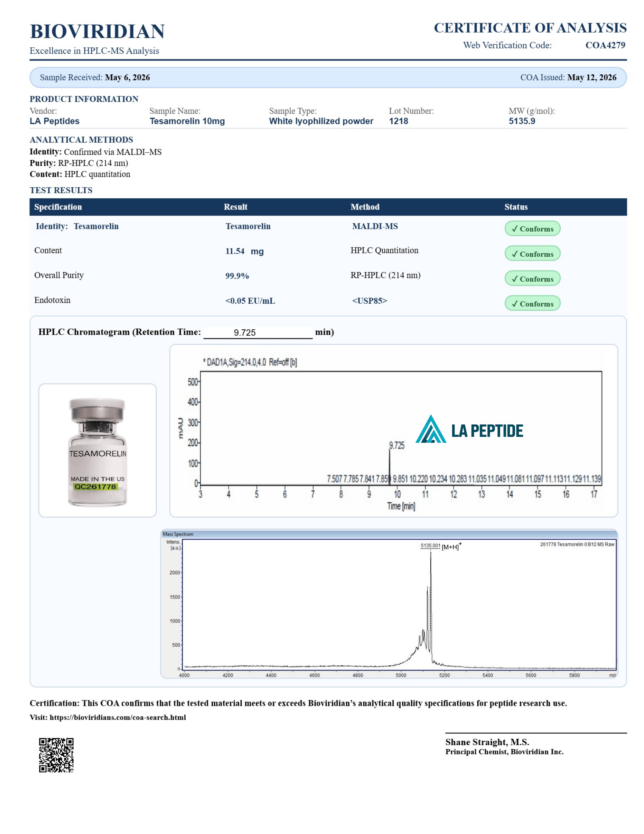Select the sample type White lyophilized powder
This screenshot has width=644, height=834.
tap(321, 121)
